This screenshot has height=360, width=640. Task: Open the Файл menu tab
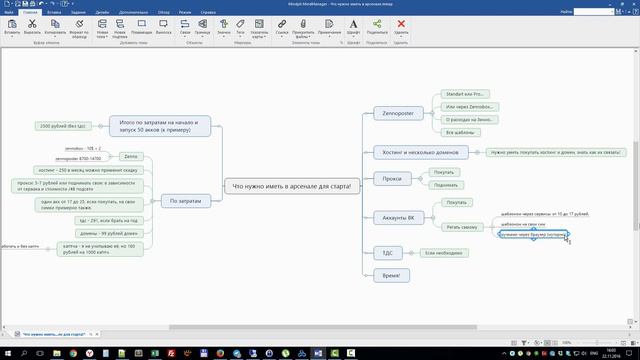pyautogui.click(x=9, y=12)
